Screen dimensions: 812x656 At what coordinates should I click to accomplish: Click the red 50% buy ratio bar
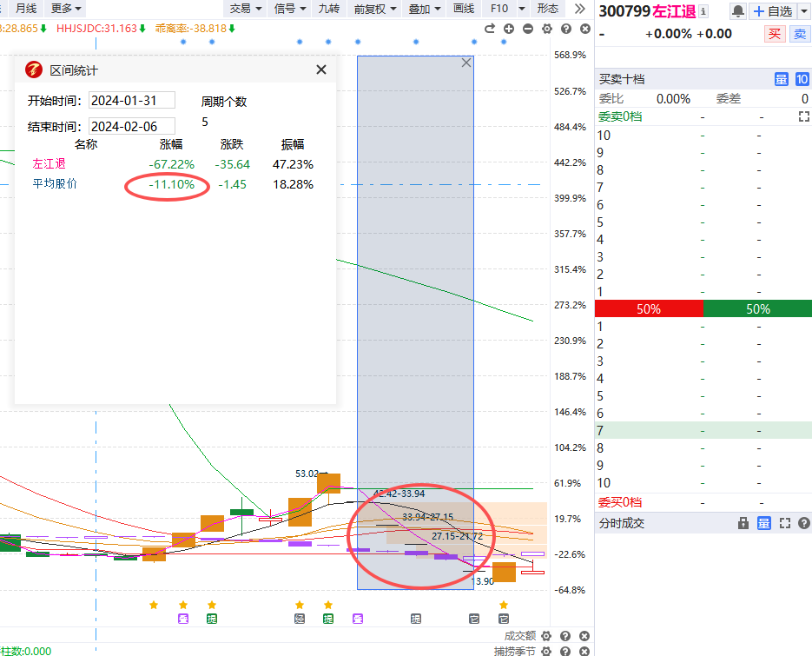(649, 308)
